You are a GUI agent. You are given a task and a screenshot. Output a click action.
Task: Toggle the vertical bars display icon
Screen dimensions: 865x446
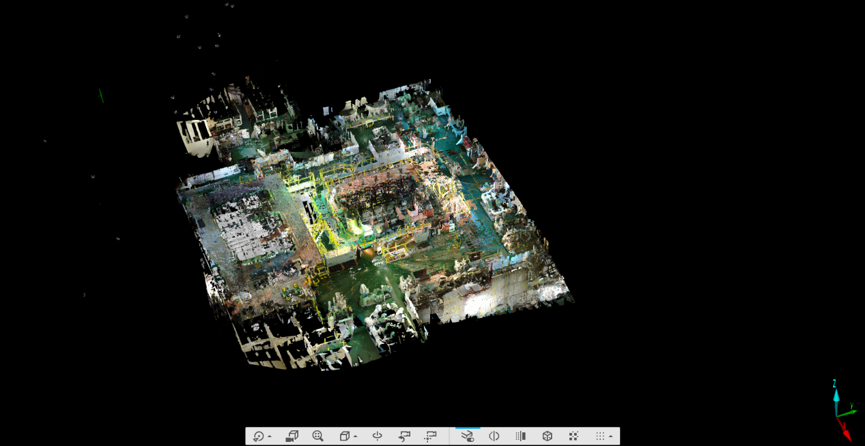520,436
